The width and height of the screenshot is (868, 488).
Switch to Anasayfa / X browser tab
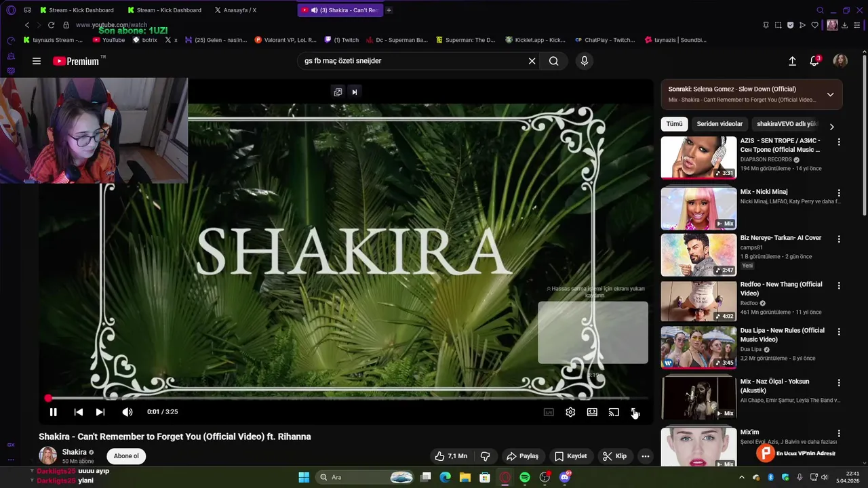(239, 10)
